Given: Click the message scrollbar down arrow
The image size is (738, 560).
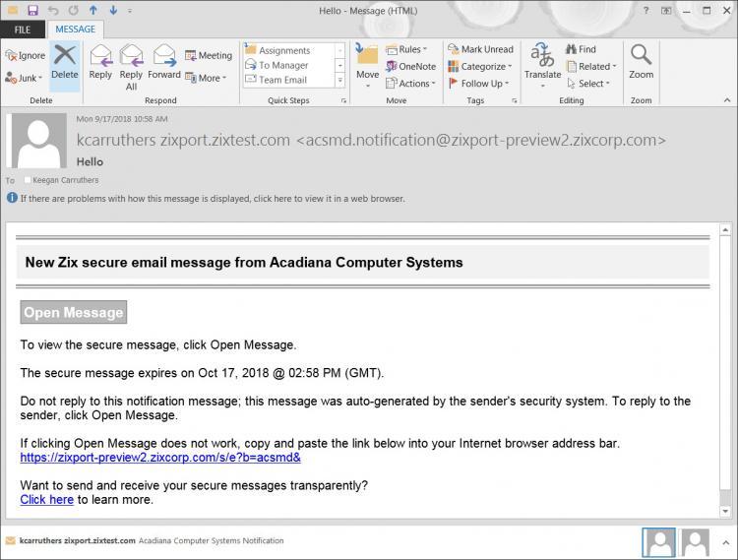Looking at the screenshot, I should pyautogui.click(x=725, y=511).
